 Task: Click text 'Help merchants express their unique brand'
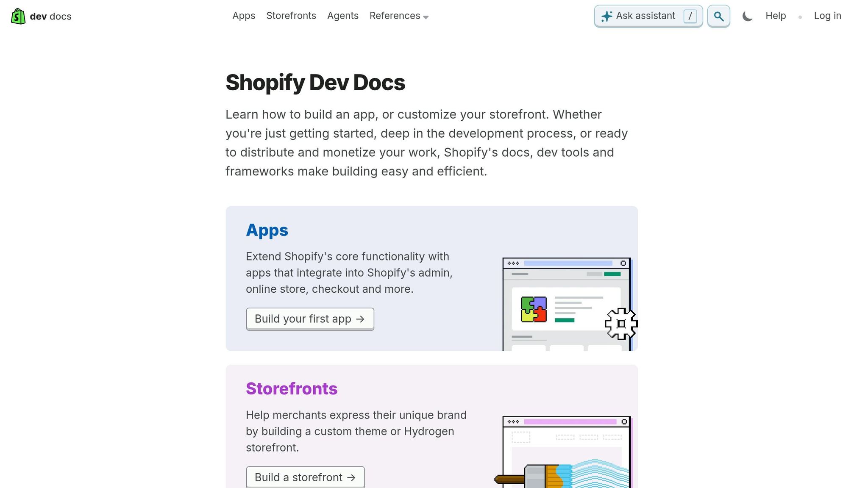tap(356, 415)
